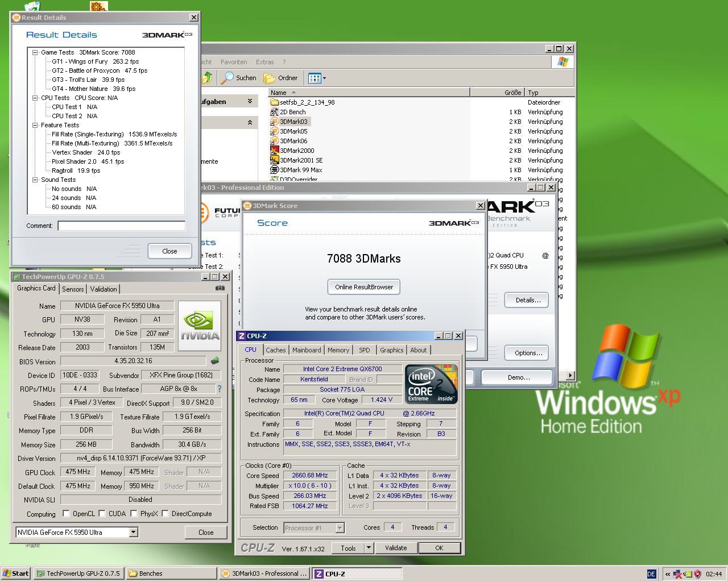Collapse the Feature Tests tree node

[35, 125]
